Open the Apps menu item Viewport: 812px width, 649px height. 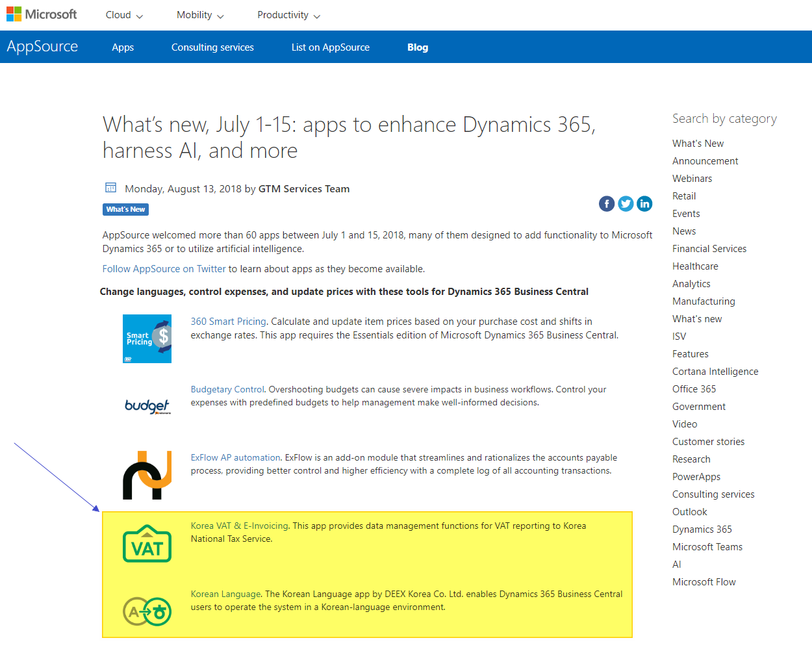click(123, 47)
